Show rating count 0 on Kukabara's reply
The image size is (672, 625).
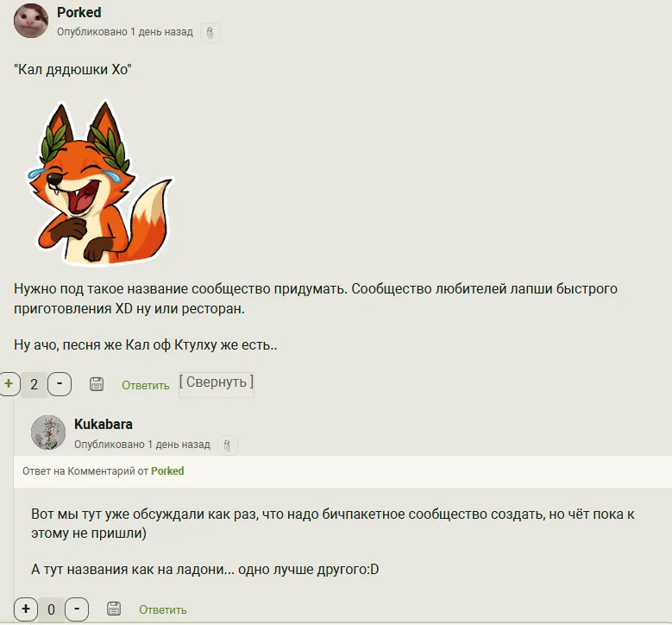[51, 609]
